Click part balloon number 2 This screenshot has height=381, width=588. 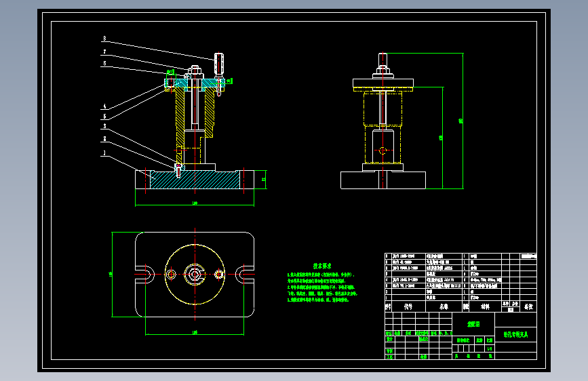point(104,139)
